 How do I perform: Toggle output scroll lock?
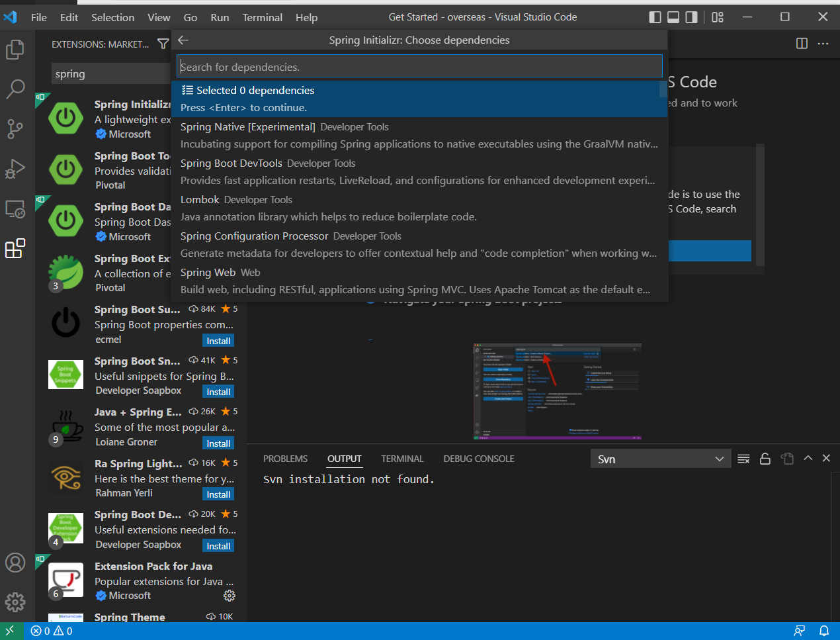click(765, 459)
